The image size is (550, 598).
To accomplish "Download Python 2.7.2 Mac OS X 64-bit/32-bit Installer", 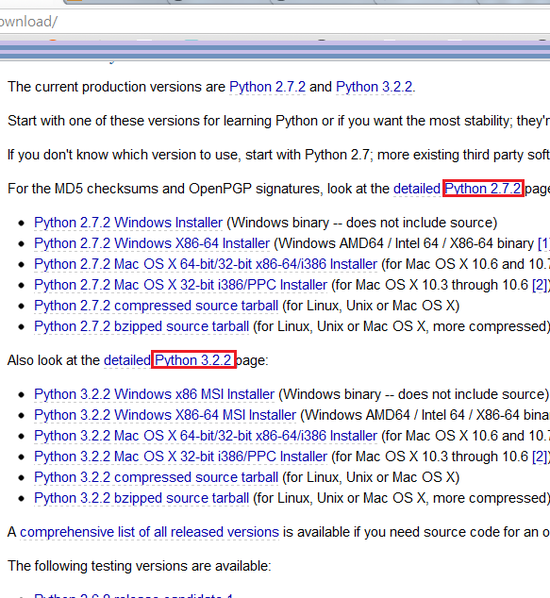I will [x=206, y=264].
